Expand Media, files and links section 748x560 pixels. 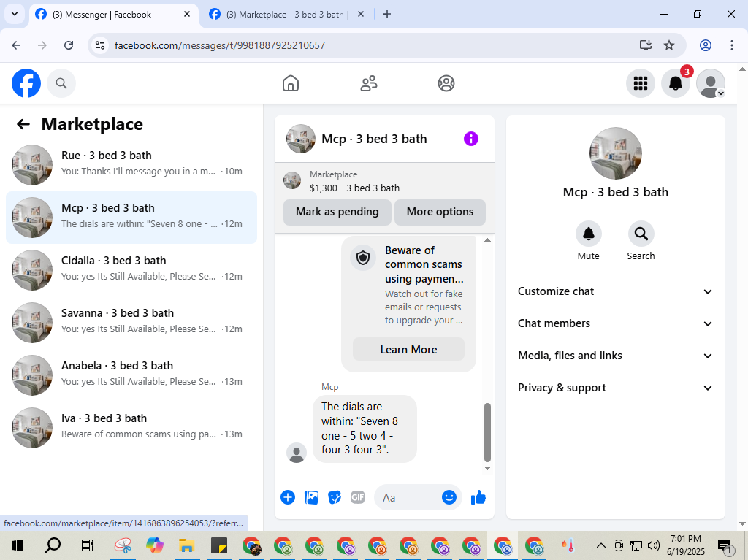(x=615, y=356)
